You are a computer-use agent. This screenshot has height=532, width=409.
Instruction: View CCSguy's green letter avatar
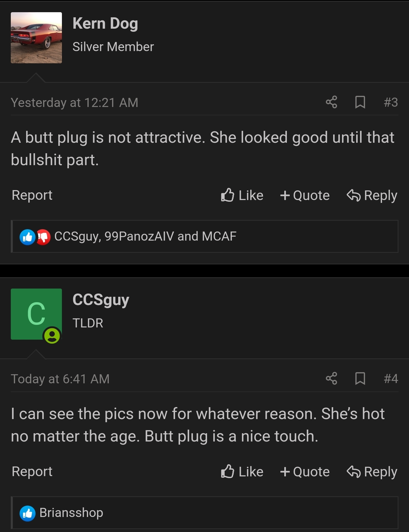click(36, 314)
